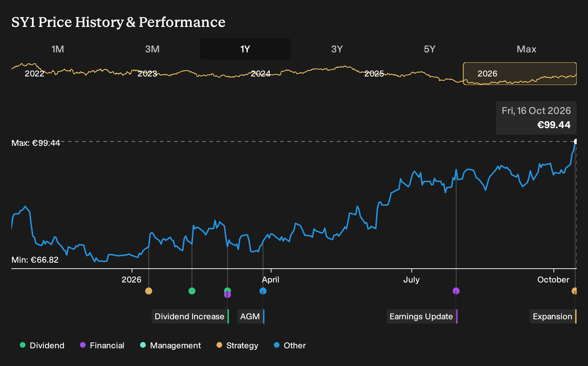Click the 'Max: €99.44' label
The height and width of the screenshot is (366, 588).
[x=36, y=143]
